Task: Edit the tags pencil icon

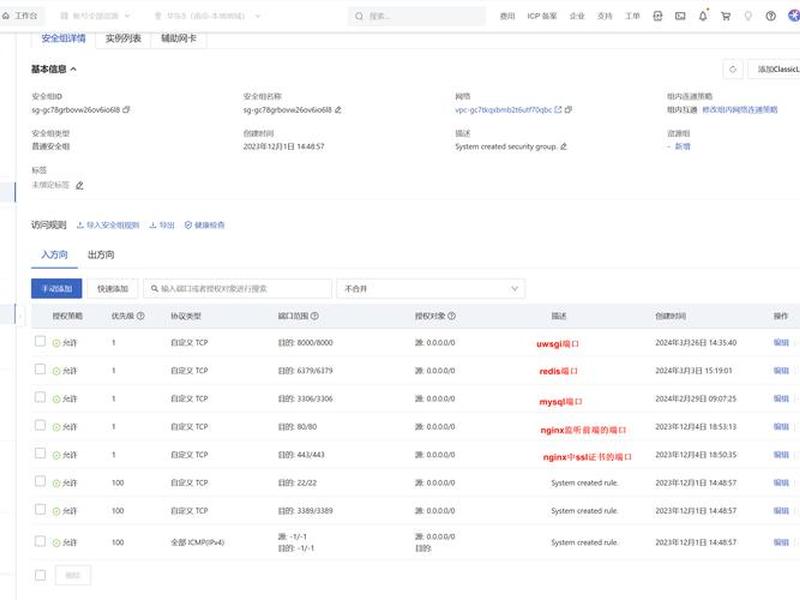Action: [80, 186]
